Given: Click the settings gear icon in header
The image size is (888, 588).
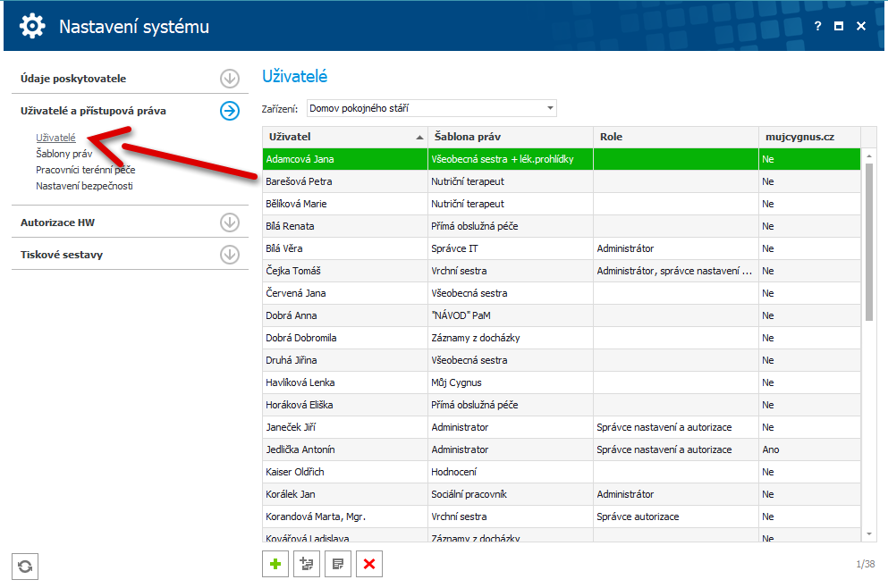Looking at the screenshot, I should click(32, 26).
